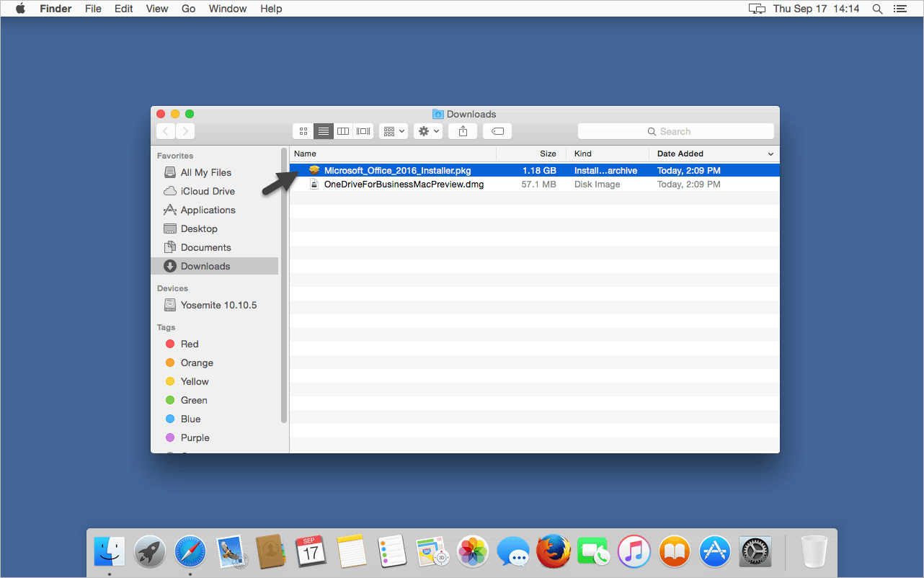Select OneDriveForBusinessMacPreview.dmg file
Viewport: 924px width, 578px height.
[534, 184]
